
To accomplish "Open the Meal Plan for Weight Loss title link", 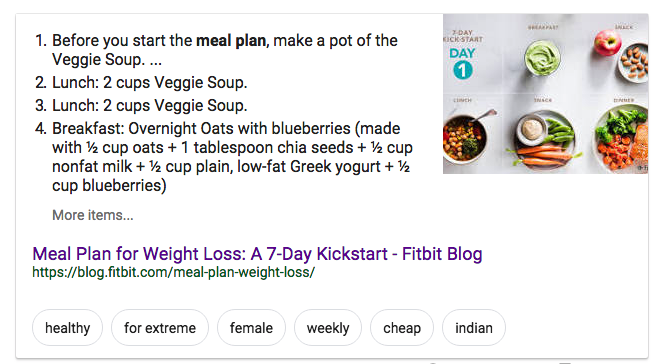I will 257,254.
